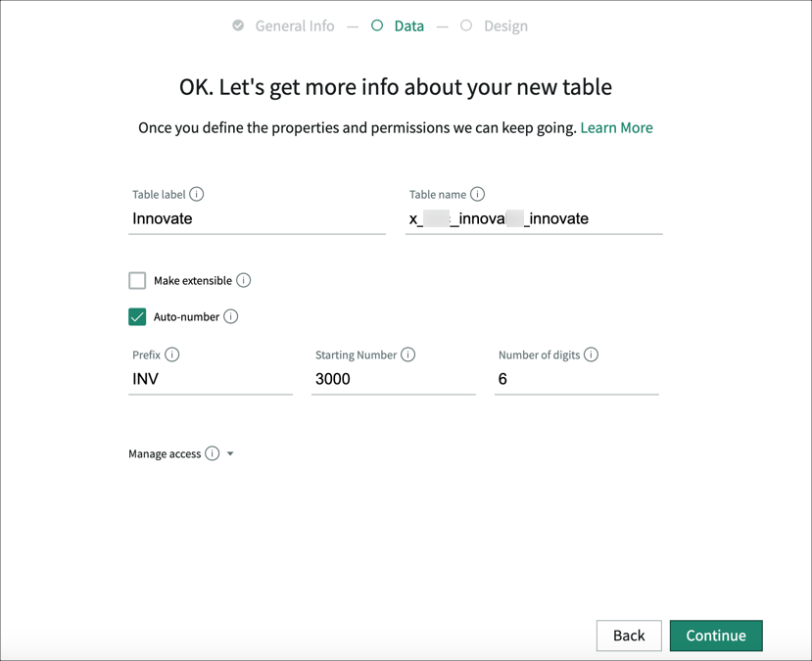Viewport: 812px width, 661px height.
Task: Select the Prefix input showing INV
Action: [x=210, y=379]
